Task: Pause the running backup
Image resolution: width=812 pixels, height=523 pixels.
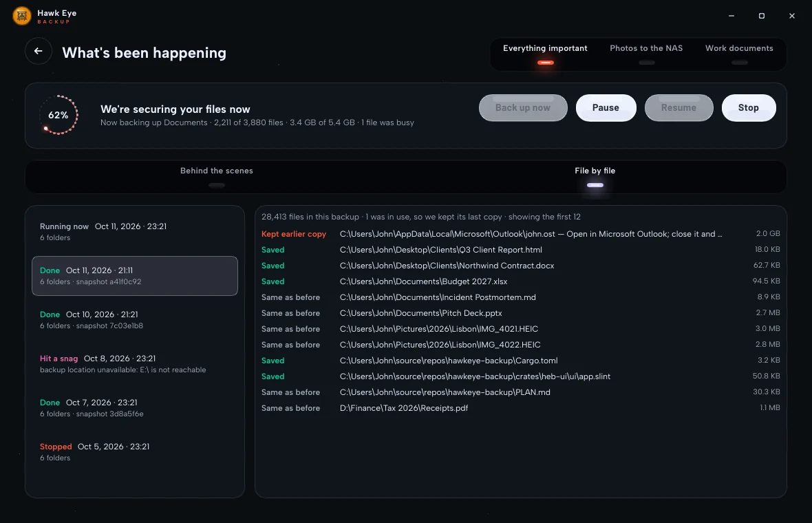Action: pos(606,108)
